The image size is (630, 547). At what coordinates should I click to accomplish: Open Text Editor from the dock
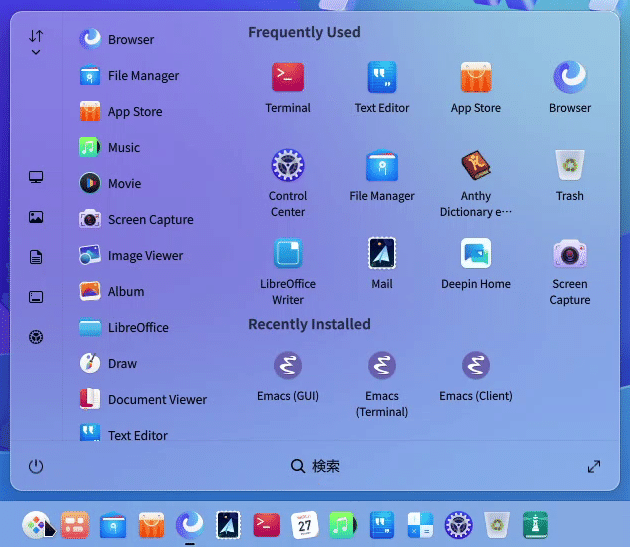coord(382,525)
